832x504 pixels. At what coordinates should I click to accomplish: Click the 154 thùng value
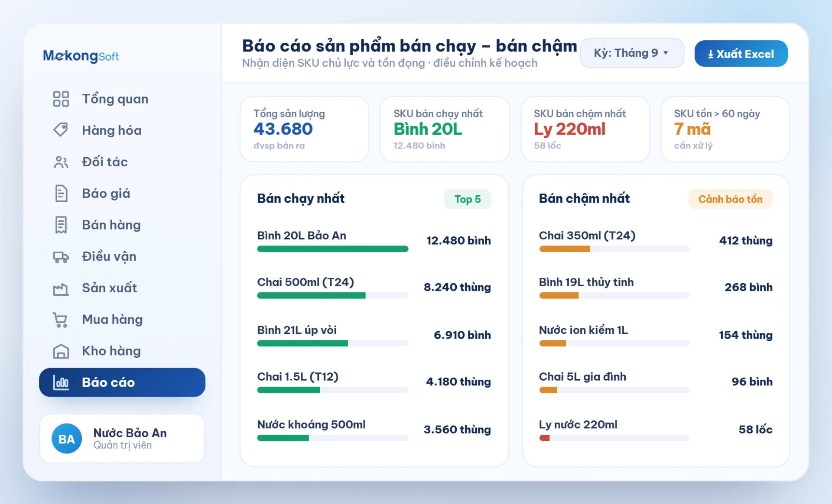[x=746, y=335]
